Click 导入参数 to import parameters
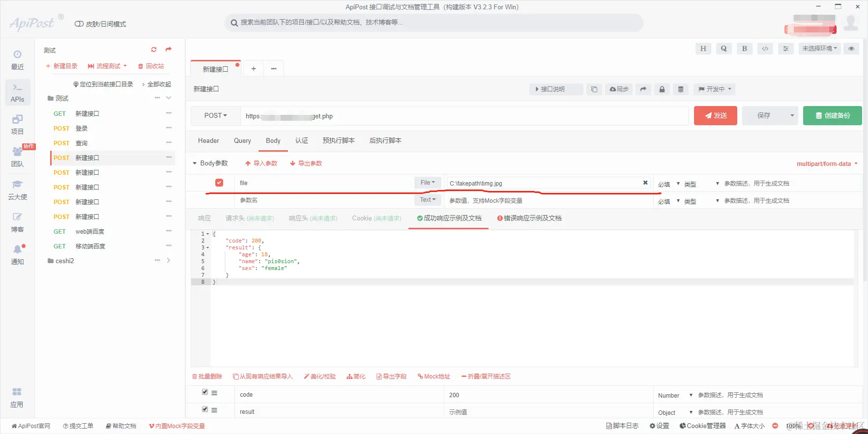 click(261, 163)
